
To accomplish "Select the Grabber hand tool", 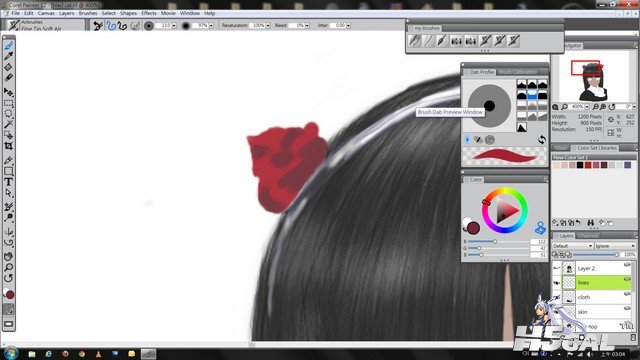I will coord(9,257).
